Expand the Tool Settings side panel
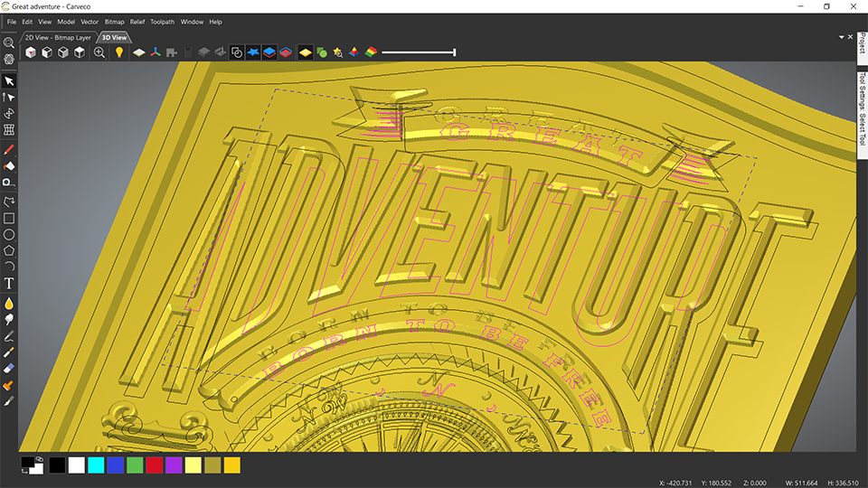This screenshot has height=488, width=868. (862, 109)
